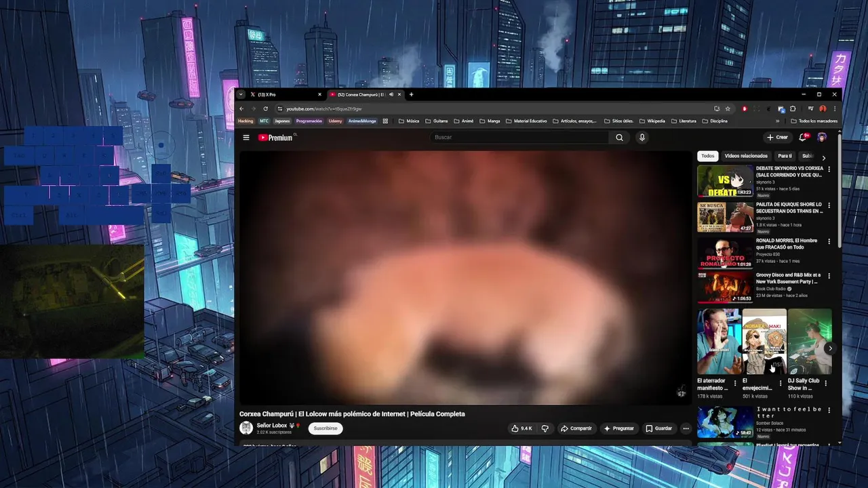Open site information icon in address bar
The height and width of the screenshot is (488, 868).
(280, 108)
